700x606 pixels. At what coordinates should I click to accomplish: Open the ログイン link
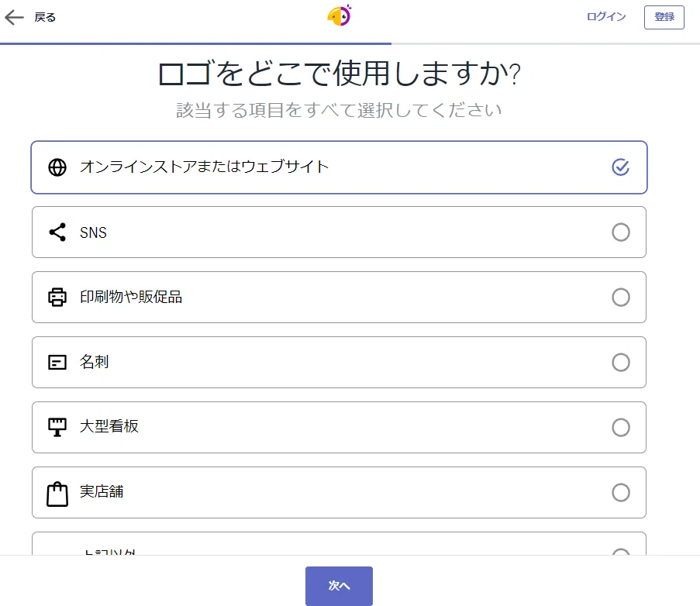pyautogui.click(x=605, y=17)
